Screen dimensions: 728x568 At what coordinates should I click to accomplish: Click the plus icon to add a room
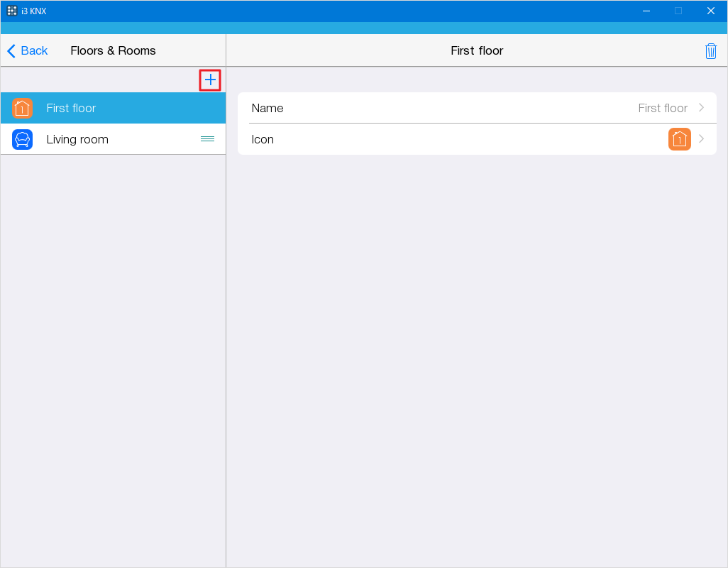pyautogui.click(x=210, y=80)
